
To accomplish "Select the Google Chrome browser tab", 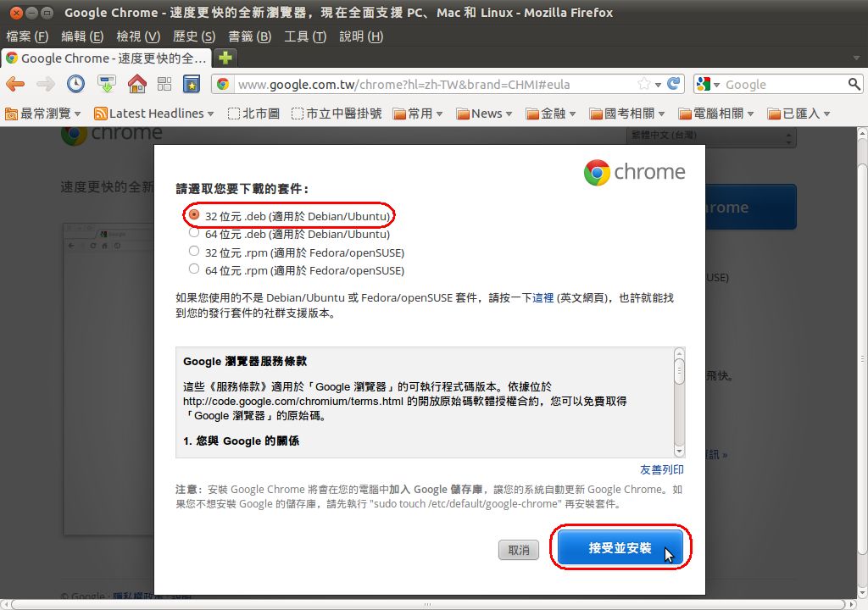I will point(106,58).
